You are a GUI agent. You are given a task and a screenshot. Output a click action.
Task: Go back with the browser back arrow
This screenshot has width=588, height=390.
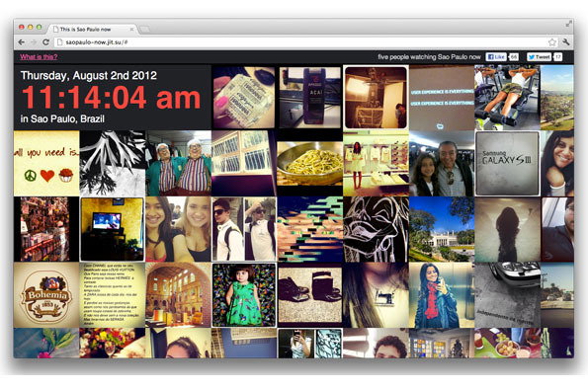pos(22,42)
